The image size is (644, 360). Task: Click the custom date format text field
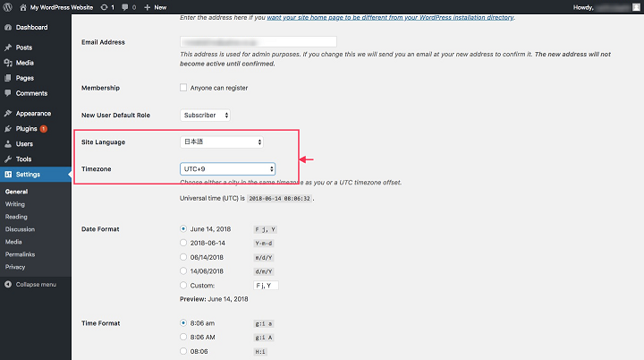pos(266,285)
